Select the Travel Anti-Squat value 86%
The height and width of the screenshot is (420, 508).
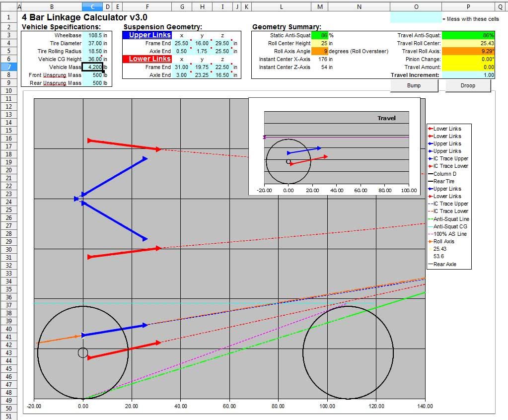(468, 35)
